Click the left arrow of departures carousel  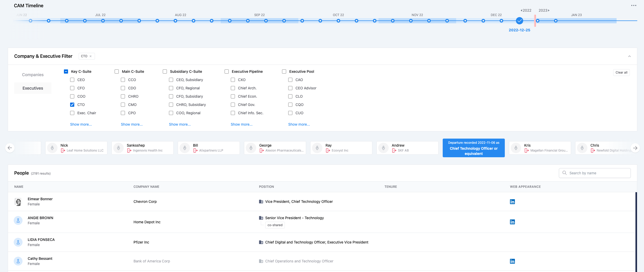click(10, 148)
